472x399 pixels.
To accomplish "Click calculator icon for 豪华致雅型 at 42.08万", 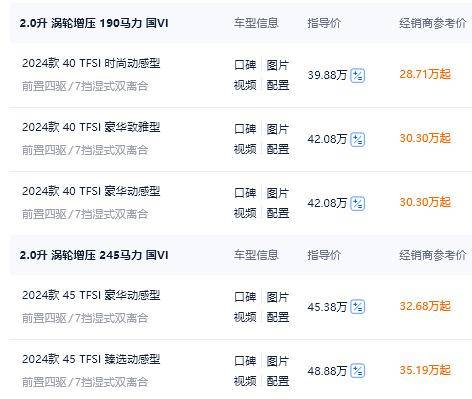I will pos(358,139).
